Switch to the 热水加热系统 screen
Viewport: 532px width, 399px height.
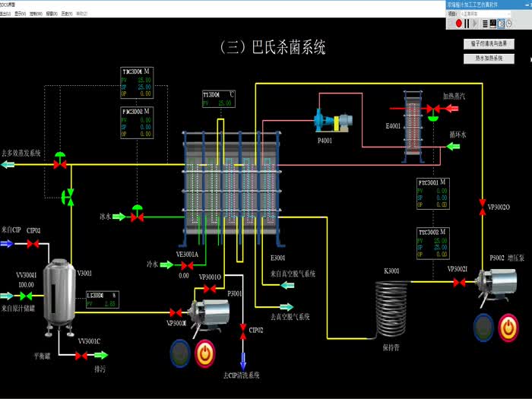489,58
